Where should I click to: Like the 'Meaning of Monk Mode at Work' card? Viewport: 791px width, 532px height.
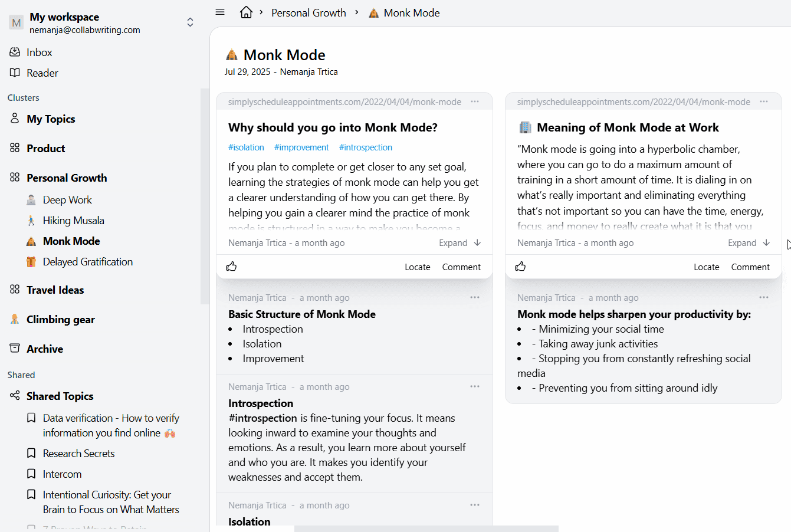tap(520, 267)
